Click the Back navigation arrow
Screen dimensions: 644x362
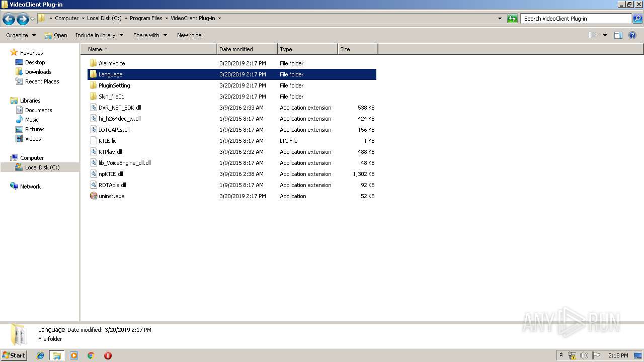coord(9,19)
